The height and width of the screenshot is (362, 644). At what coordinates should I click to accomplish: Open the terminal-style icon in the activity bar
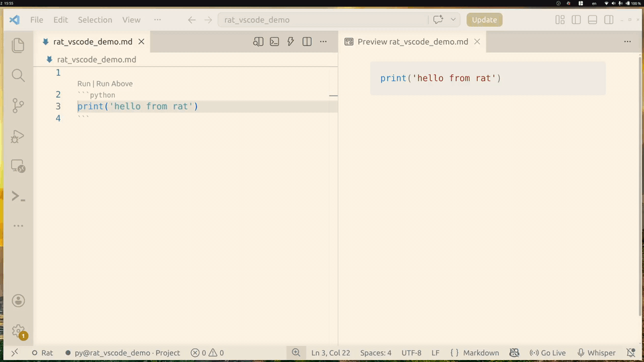[18, 196]
